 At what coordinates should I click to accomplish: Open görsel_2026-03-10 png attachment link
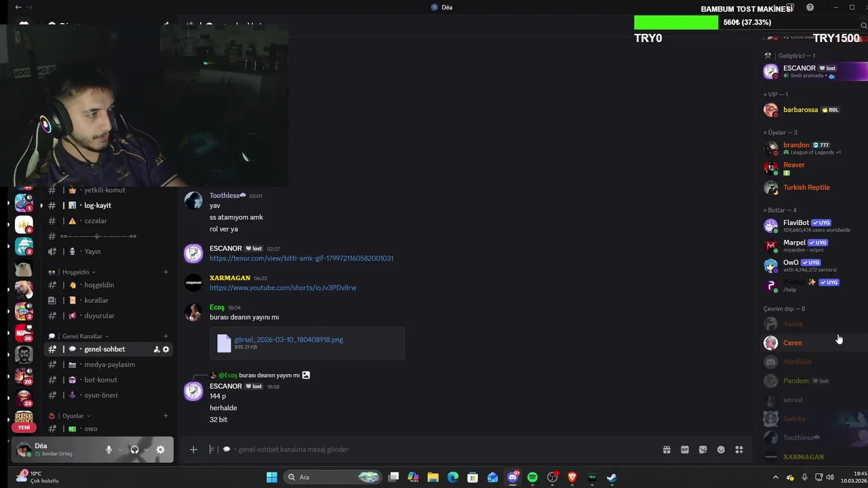288,340
